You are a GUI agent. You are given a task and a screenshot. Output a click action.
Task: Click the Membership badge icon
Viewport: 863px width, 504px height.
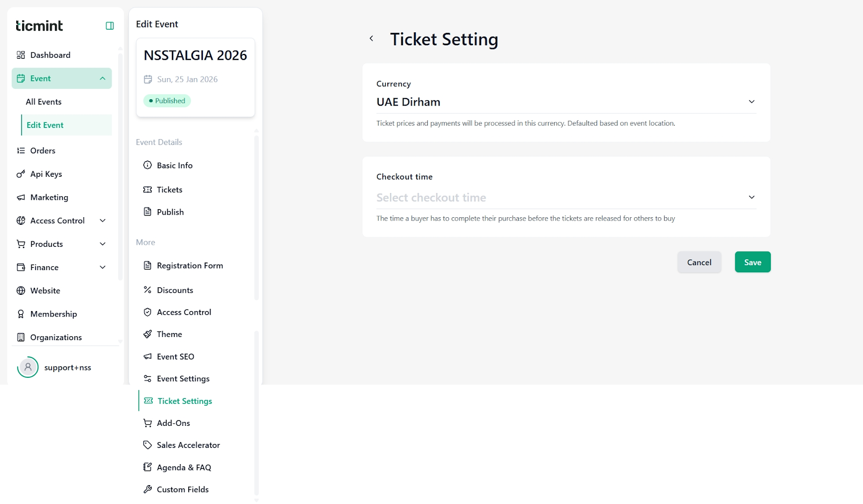click(x=21, y=314)
